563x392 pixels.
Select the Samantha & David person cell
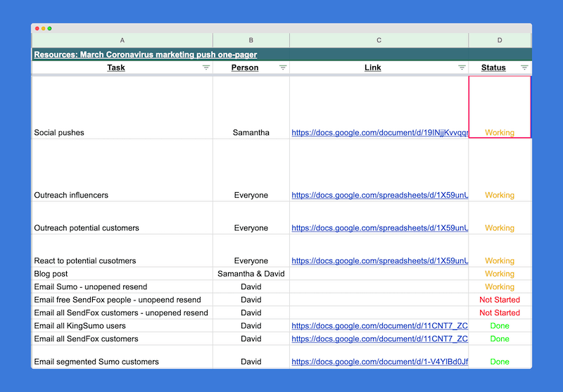pyautogui.click(x=251, y=274)
